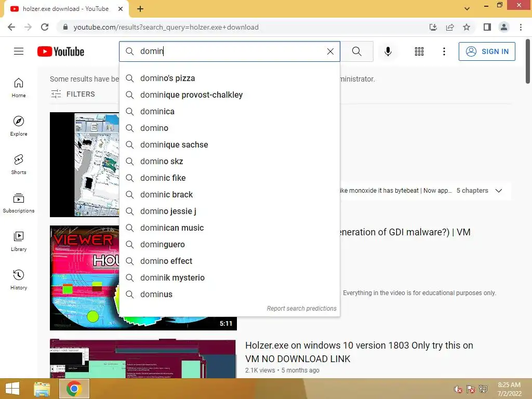Select suggestion "domino skz"
Viewport: 532px width, 399px height.
click(230, 161)
